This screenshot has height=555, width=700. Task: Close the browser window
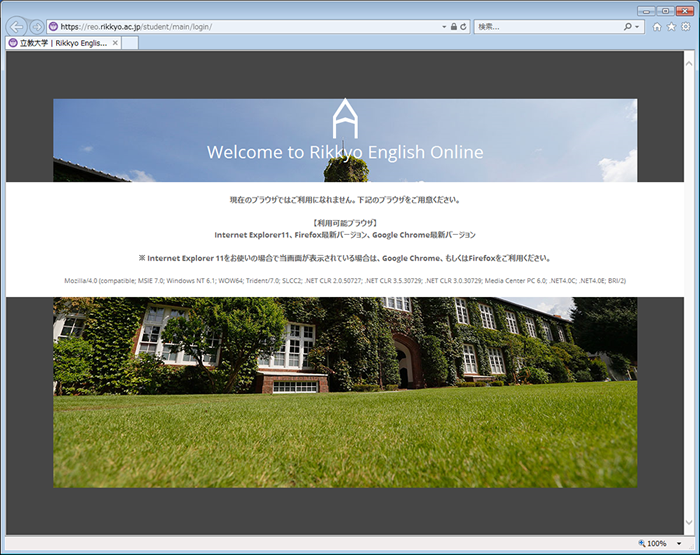[685, 11]
